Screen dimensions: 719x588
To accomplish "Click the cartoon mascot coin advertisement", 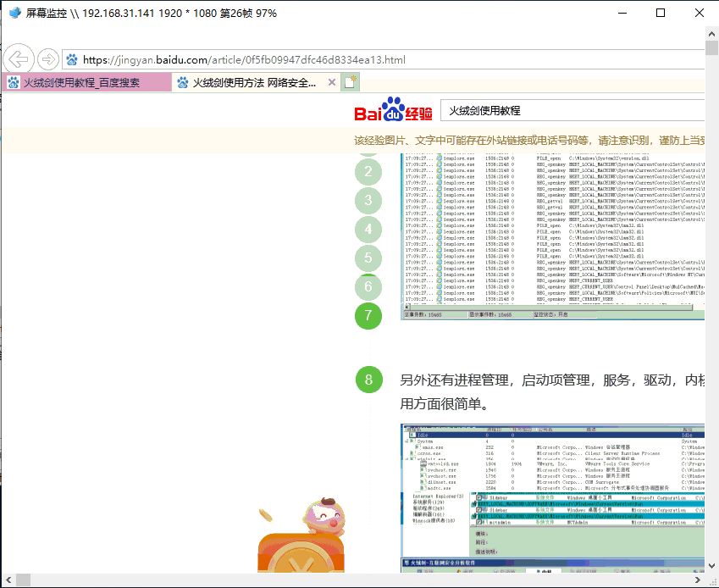I will [x=301, y=535].
